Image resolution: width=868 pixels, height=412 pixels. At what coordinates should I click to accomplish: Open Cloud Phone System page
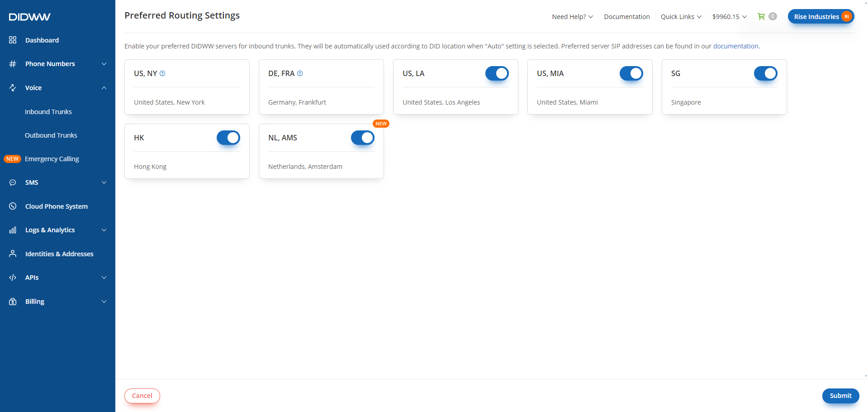57,206
